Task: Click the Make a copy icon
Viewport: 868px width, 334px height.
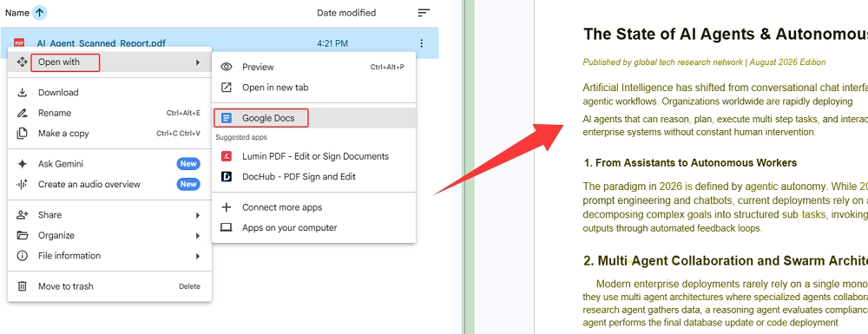Action: [x=23, y=134]
